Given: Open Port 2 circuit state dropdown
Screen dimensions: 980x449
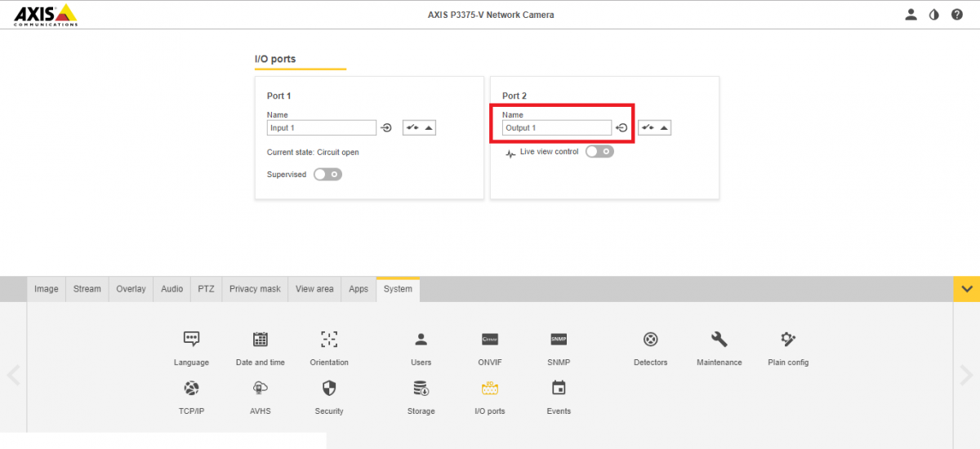Looking at the screenshot, I should 655,127.
